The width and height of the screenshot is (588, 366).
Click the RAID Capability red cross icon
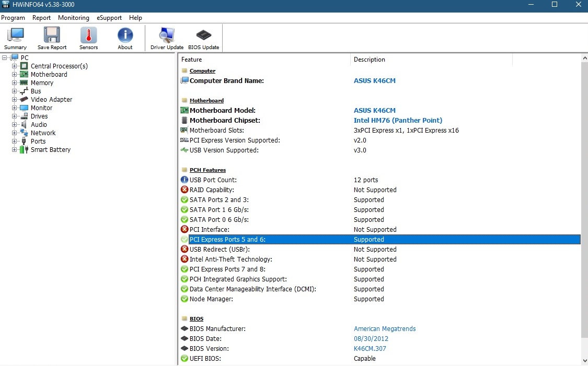pos(184,190)
